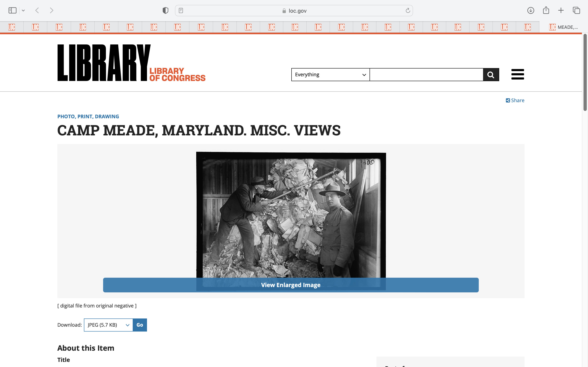The image size is (588, 367).
Task: Expand sidebar options chevron arrow
Action: pyautogui.click(x=23, y=10)
